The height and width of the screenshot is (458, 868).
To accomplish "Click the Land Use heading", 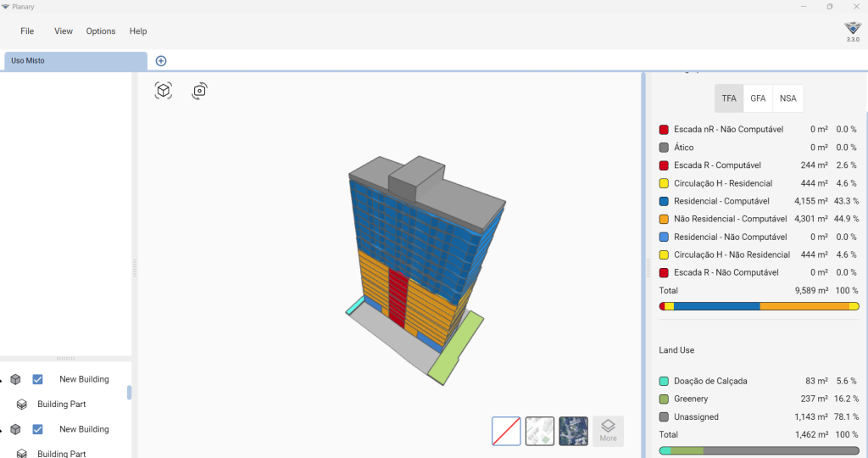I will pos(676,350).
